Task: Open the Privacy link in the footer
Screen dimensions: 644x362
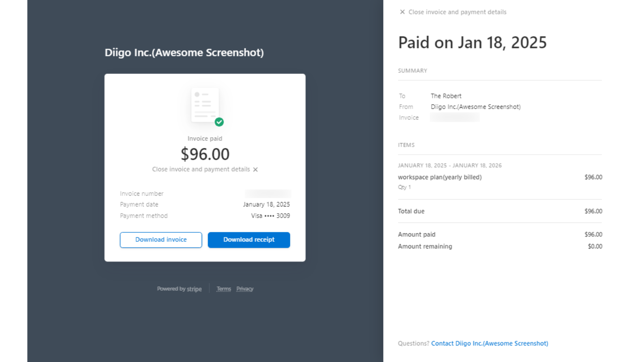Action: tap(245, 289)
